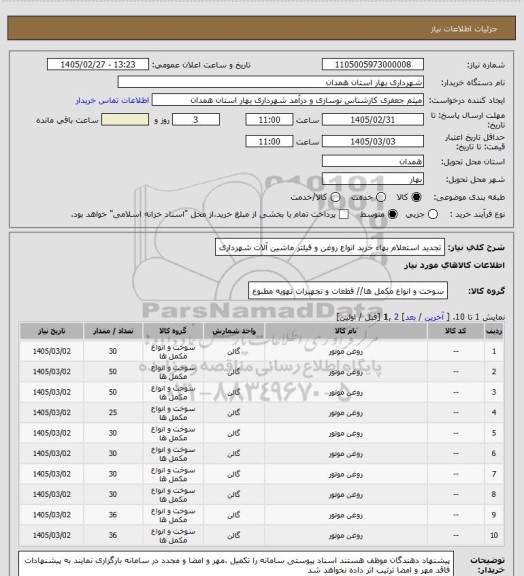Click date 1405/03/02 in row 5

(51, 433)
